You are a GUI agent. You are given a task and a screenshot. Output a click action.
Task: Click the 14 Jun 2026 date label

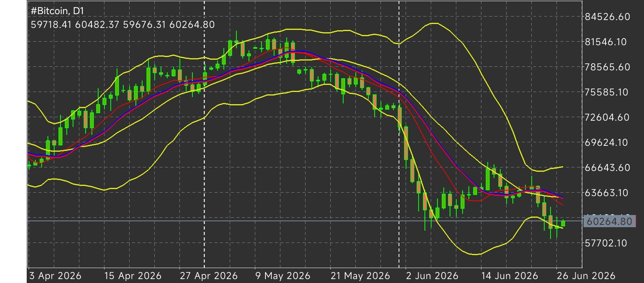pyautogui.click(x=510, y=276)
